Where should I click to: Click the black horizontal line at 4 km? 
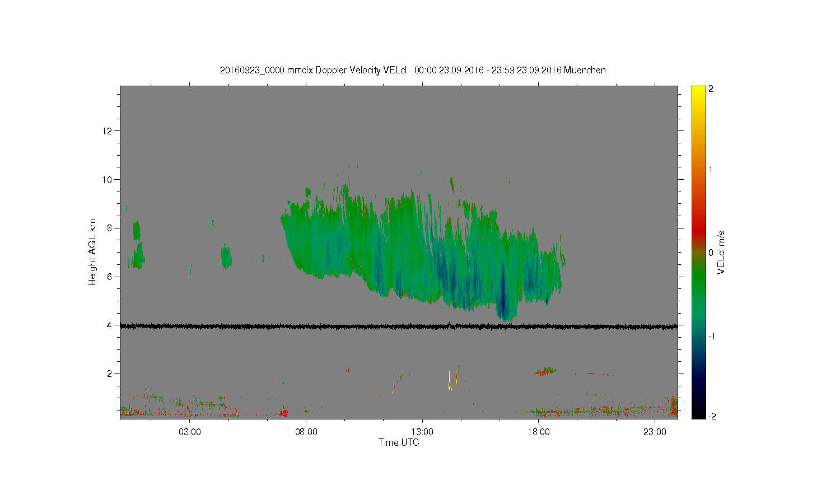[x=399, y=326]
